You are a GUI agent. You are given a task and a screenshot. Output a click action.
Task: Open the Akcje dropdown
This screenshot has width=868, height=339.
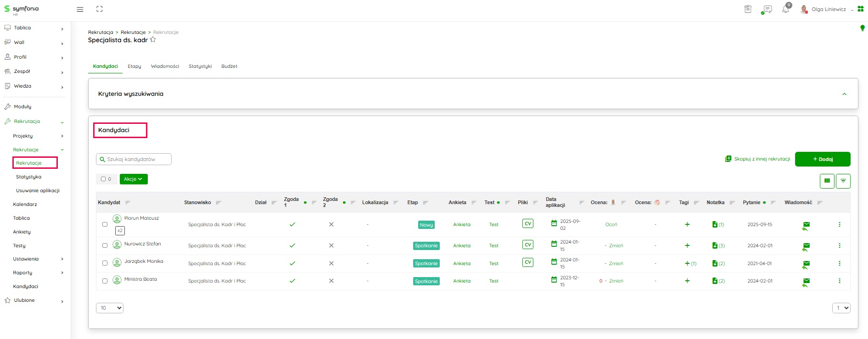[x=134, y=179]
